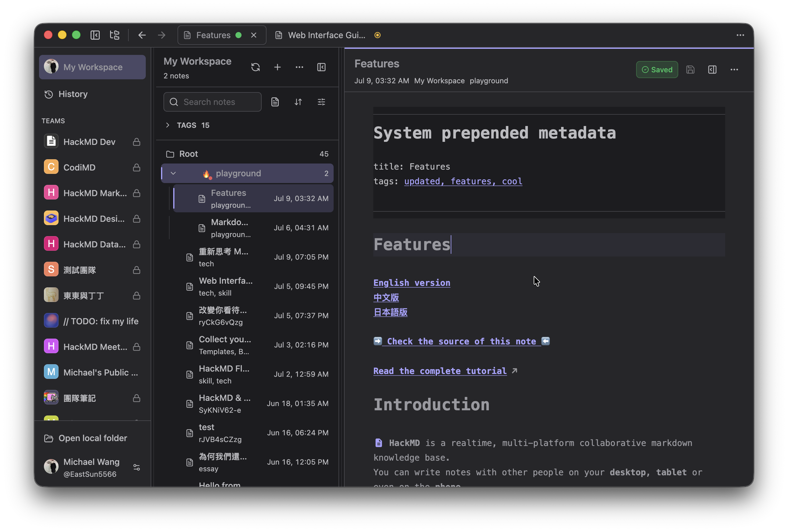Click the note view icon beside search

(x=275, y=102)
